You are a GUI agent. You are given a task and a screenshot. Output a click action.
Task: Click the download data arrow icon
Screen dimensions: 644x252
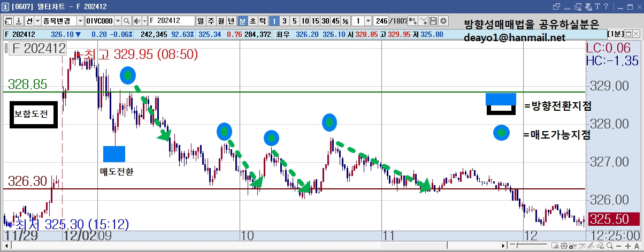(19, 21)
